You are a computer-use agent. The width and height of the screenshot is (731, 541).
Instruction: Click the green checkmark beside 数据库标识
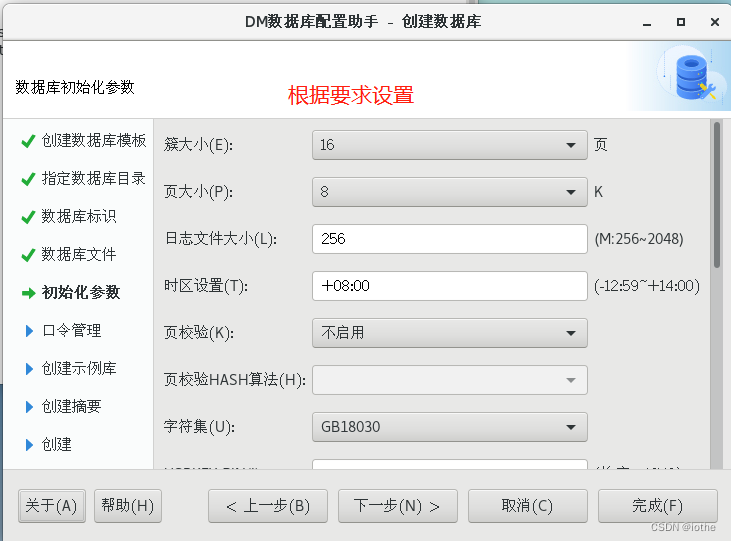[28, 217]
